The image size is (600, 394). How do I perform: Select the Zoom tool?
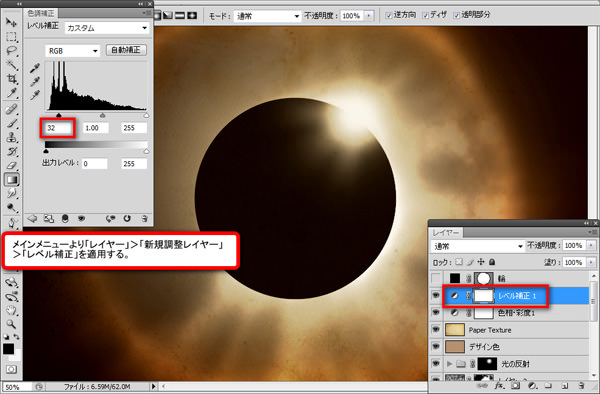pos(11,324)
